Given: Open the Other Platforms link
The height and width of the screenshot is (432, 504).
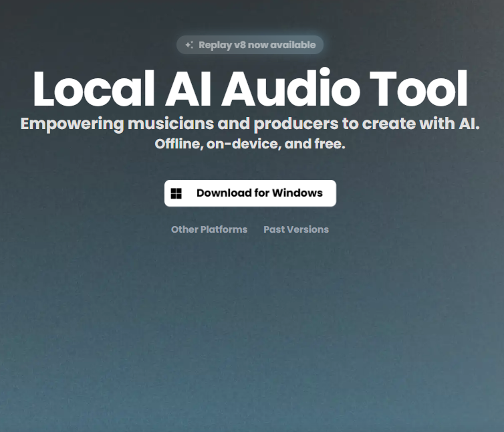Looking at the screenshot, I should pyautogui.click(x=209, y=229).
